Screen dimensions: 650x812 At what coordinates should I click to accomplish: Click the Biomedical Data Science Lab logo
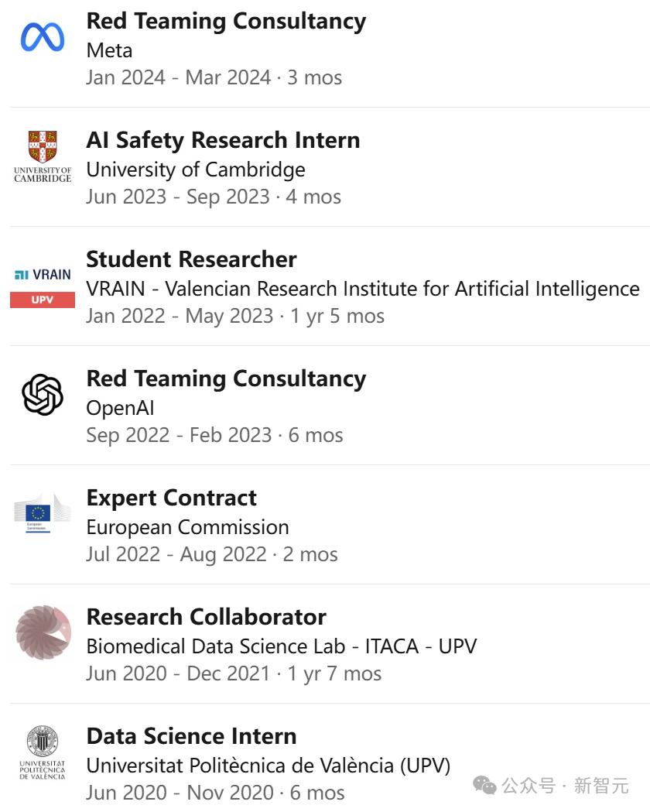(x=43, y=632)
